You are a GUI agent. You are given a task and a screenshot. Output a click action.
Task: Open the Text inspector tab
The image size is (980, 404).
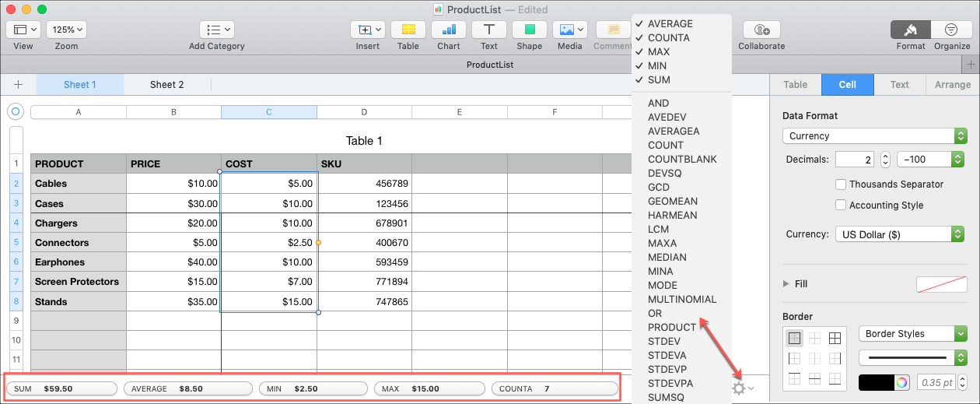[x=900, y=85]
